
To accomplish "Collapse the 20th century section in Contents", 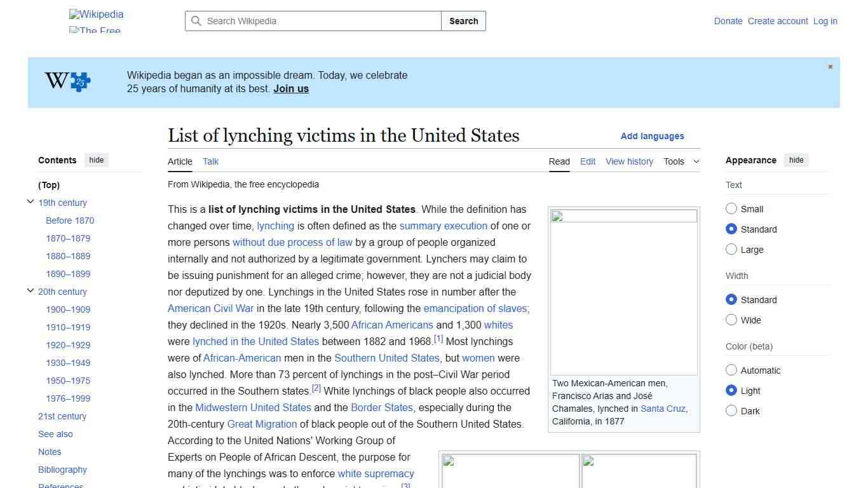I will click(x=30, y=290).
